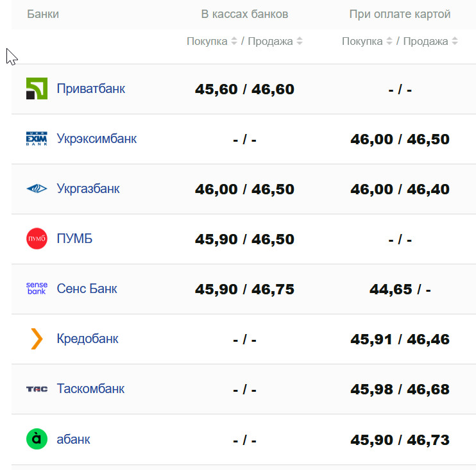Click the Укрэксимбанк EXIM logo icon
The width and height of the screenshot is (476, 470).
click(x=37, y=138)
